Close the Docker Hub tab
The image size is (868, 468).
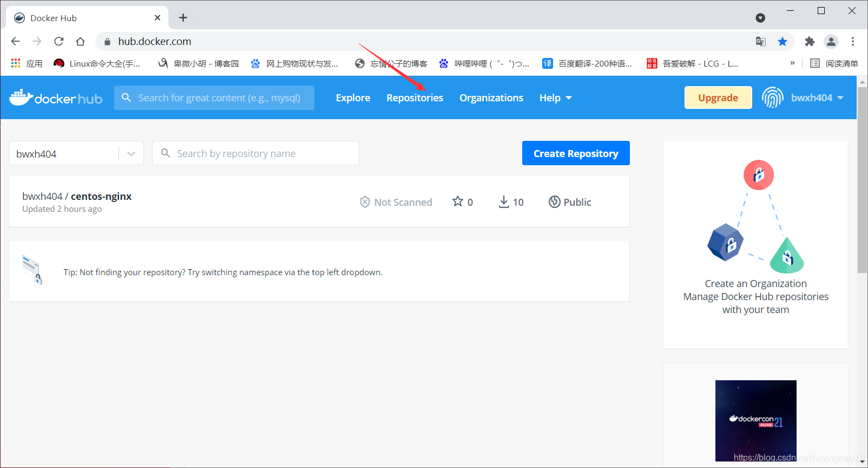click(157, 18)
